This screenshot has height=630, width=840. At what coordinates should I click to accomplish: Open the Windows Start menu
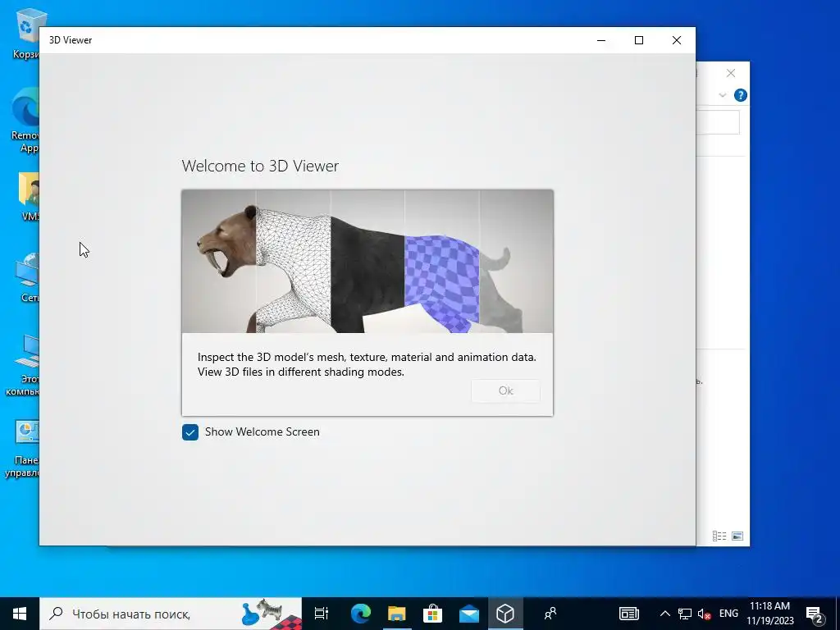tap(20, 614)
